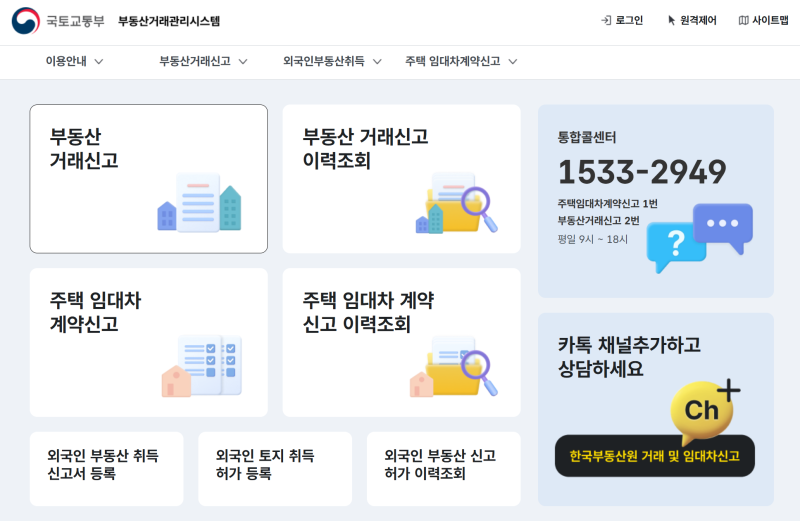Viewport: 800px width, 521px height.
Task: Open 외국인 토지 취득 허가 등록
Action: click(275, 469)
